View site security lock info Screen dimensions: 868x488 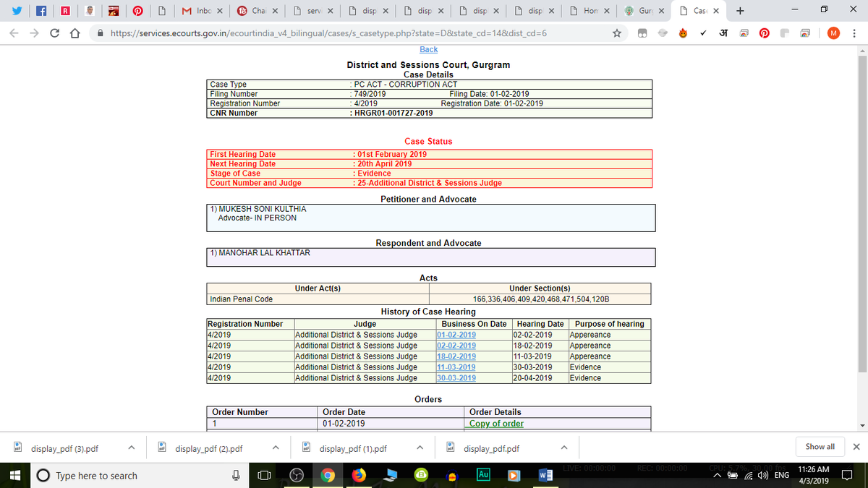pyautogui.click(x=101, y=33)
